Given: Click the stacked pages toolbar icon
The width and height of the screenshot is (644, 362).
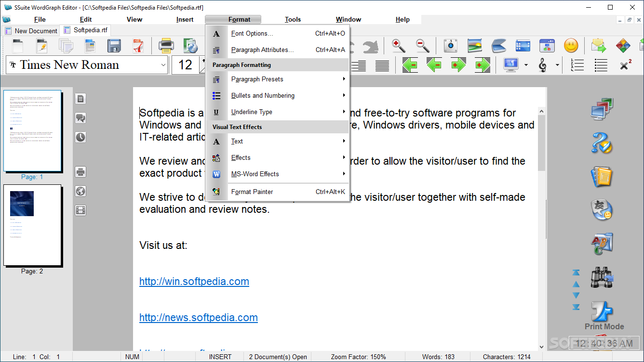Looking at the screenshot, I should [x=66, y=46].
